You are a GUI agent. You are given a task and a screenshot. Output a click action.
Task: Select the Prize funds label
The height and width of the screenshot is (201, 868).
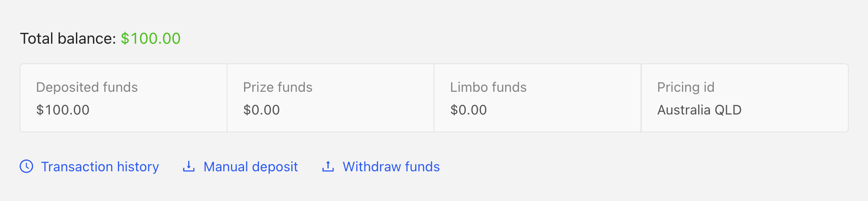pyautogui.click(x=278, y=87)
